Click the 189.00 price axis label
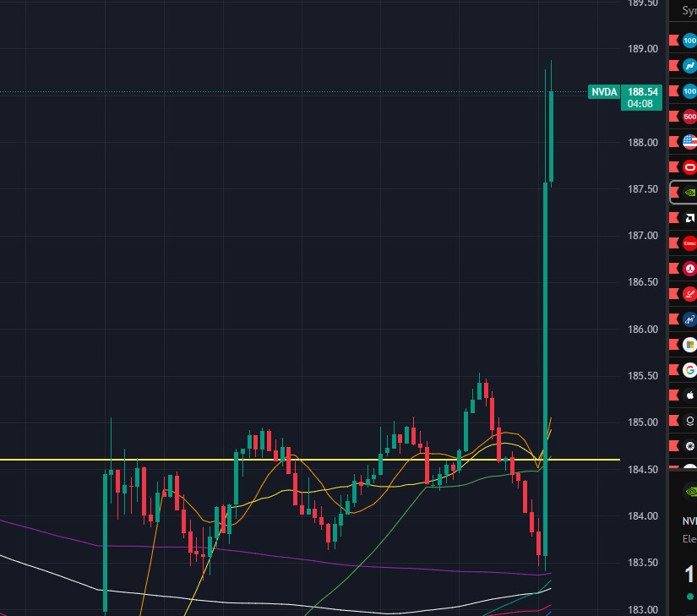 (642, 49)
